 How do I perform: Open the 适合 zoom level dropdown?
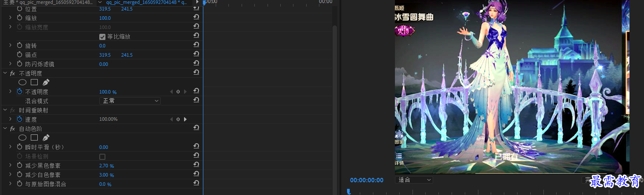[x=413, y=180]
